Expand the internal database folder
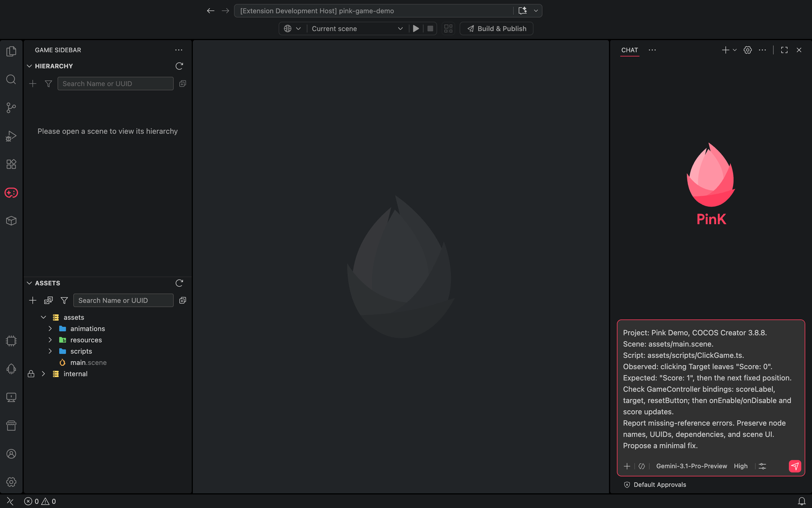The width and height of the screenshot is (812, 508). 43,374
